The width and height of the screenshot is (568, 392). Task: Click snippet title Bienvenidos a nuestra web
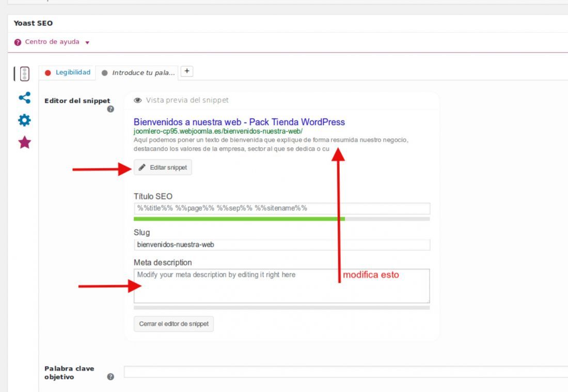(239, 122)
